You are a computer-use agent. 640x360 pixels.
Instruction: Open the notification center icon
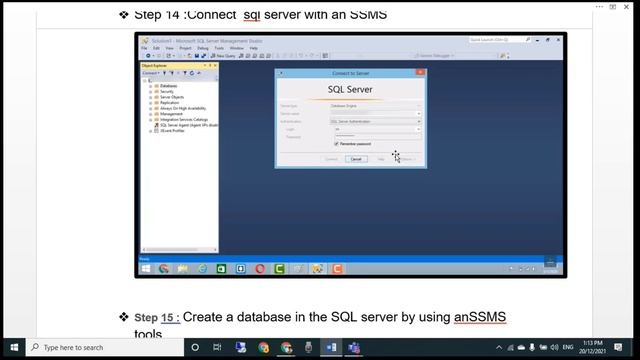(618, 347)
